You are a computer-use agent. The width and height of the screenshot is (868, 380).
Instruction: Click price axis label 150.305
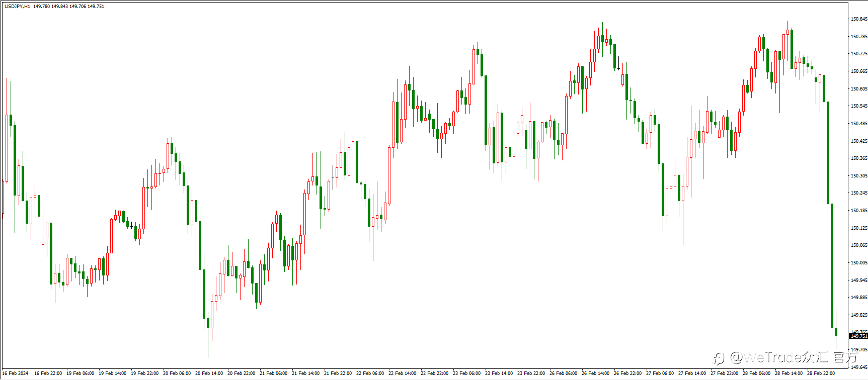pos(859,176)
